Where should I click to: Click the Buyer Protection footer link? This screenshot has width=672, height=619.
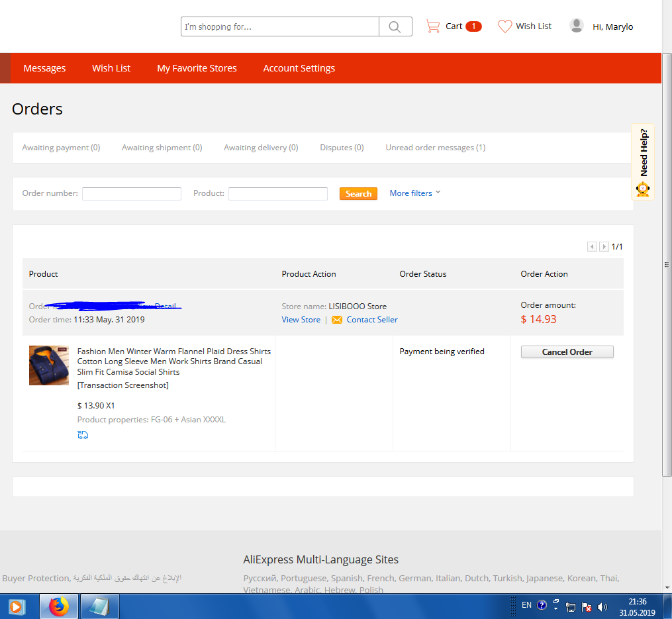[35, 578]
